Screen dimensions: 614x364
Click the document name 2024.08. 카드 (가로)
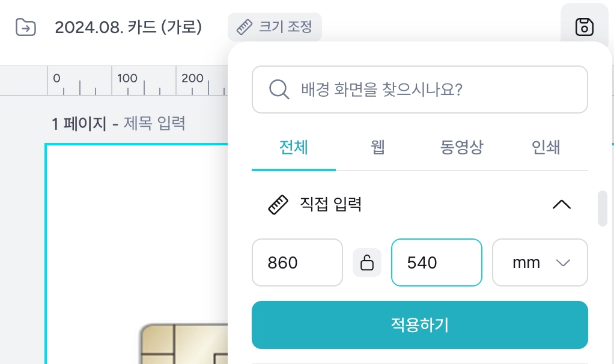[128, 28]
